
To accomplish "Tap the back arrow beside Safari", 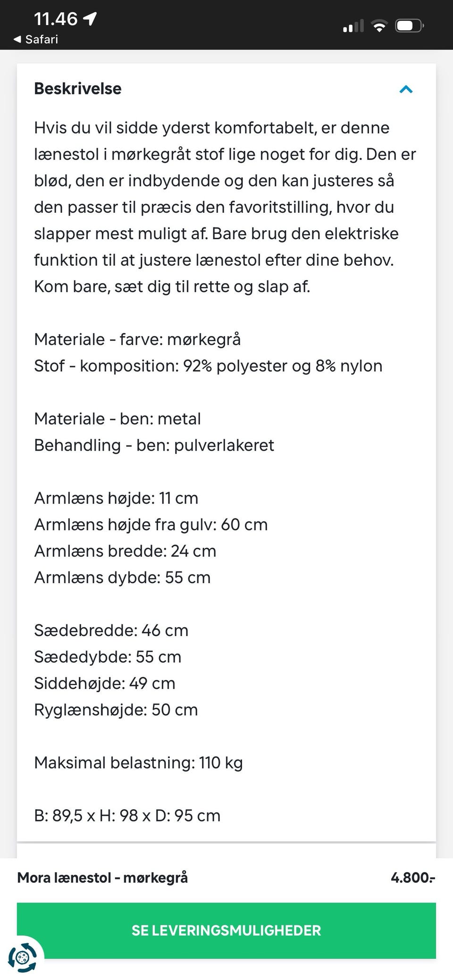I will tap(17, 39).
